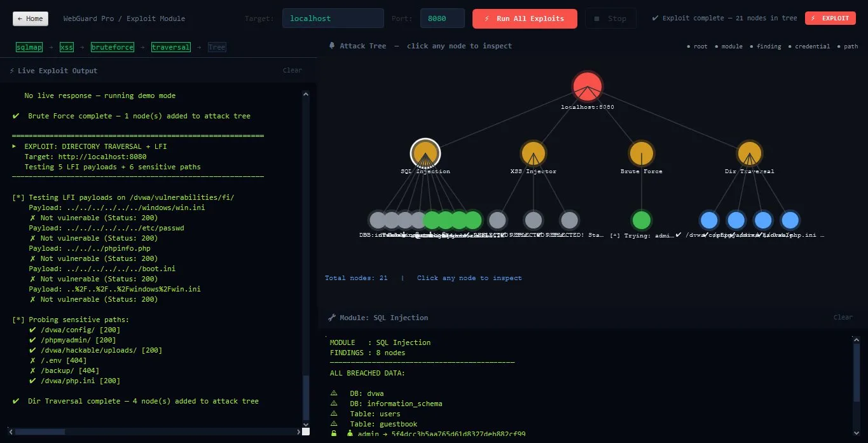Click bell icon beside Attack Tree title
This screenshot has width=868, height=443.
(332, 46)
